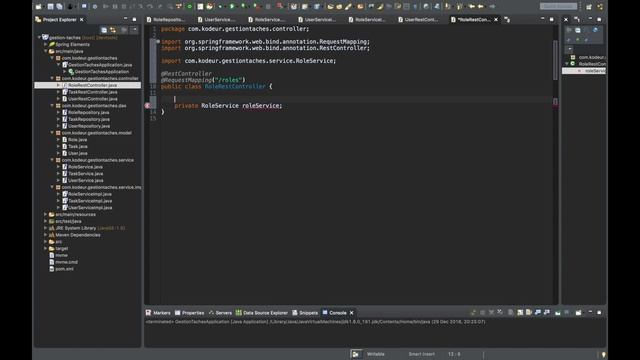Click the Collapse All icon in Project Explorer
The width and height of the screenshot is (640, 360).
point(104,30)
